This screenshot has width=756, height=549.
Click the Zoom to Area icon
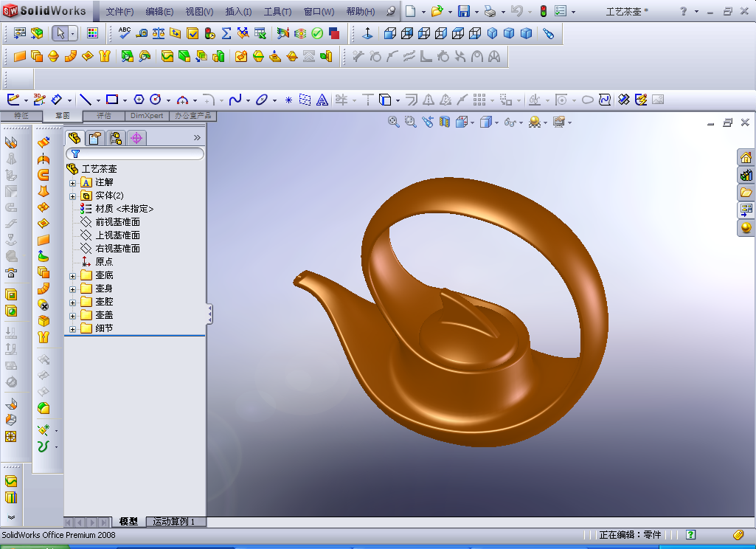coord(410,122)
